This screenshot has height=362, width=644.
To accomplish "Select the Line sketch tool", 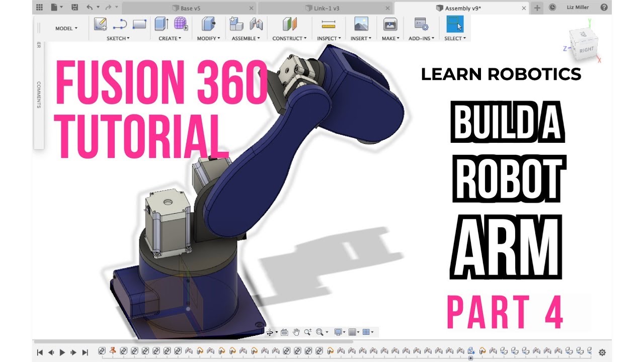I will tap(120, 24).
